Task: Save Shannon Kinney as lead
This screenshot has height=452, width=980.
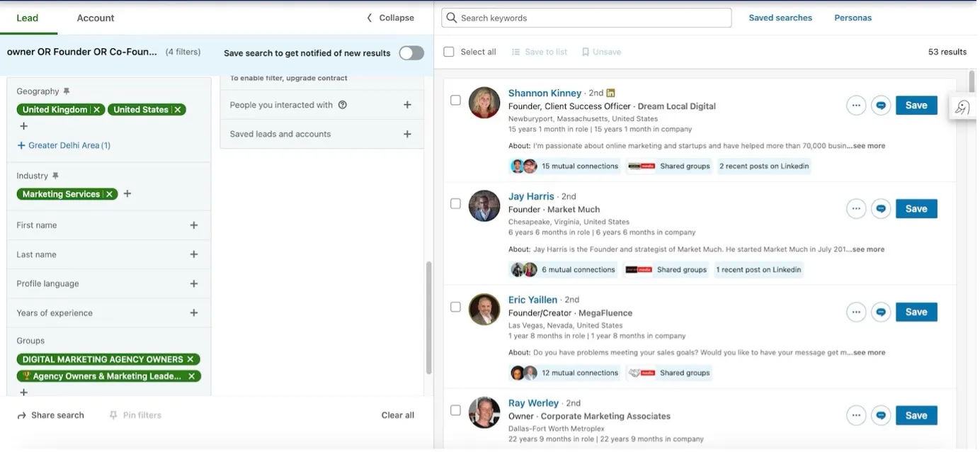Action: [x=916, y=106]
